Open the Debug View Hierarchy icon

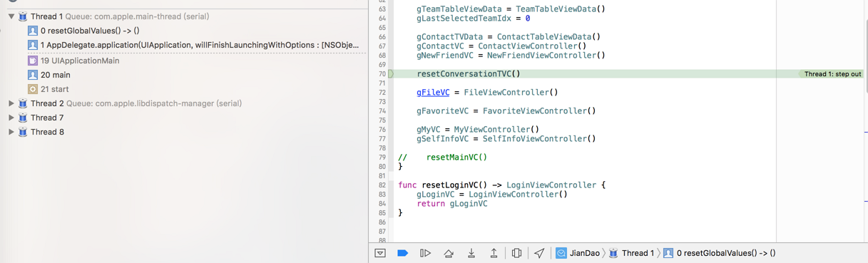[516, 253]
